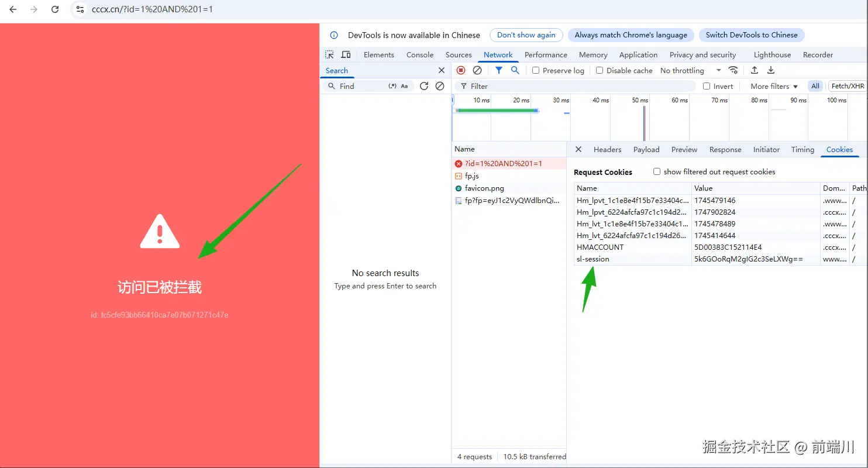Import HAR file upload icon
The image size is (868, 468).
click(755, 70)
